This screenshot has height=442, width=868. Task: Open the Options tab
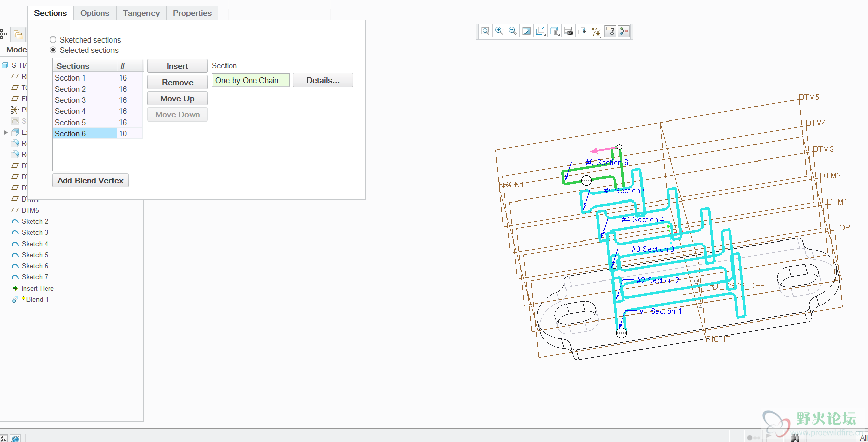pyautogui.click(x=95, y=13)
